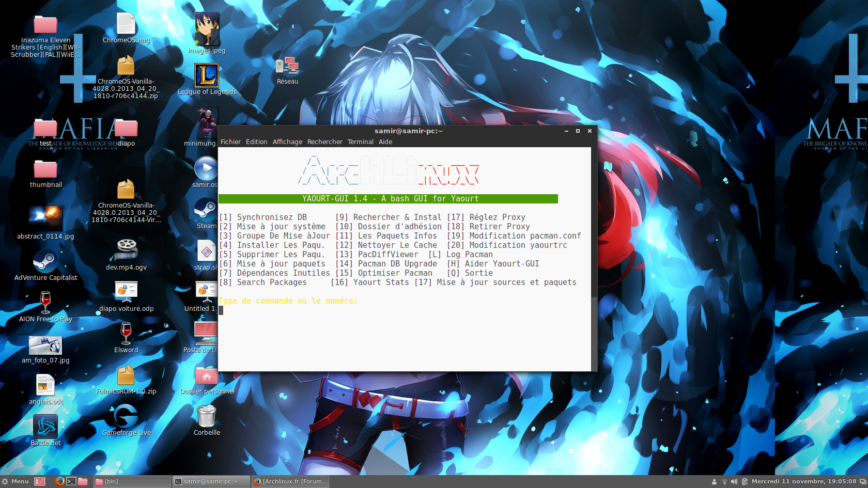868x488 pixels.
Task: Open the volume control tray icon
Action: [734, 481]
